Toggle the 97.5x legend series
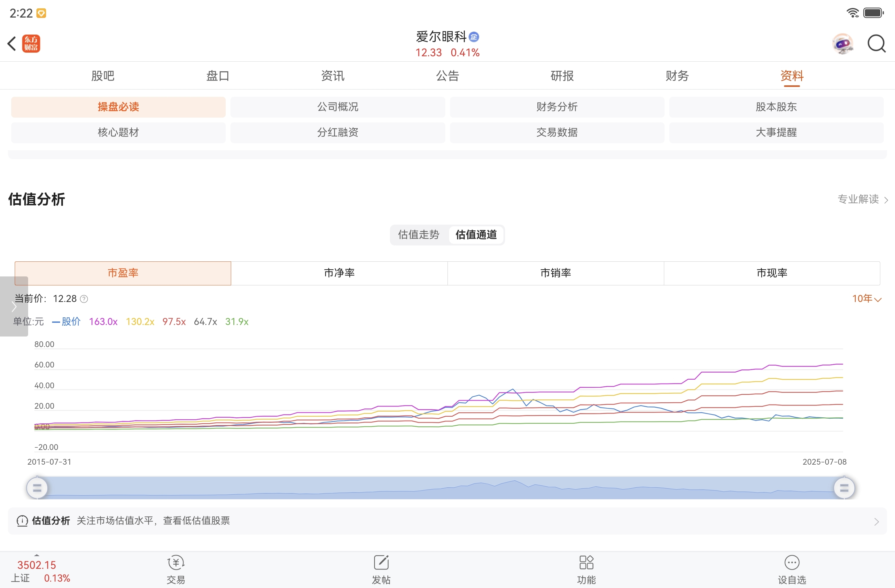Screen dimensions: 895x588 pyautogui.click(x=174, y=322)
